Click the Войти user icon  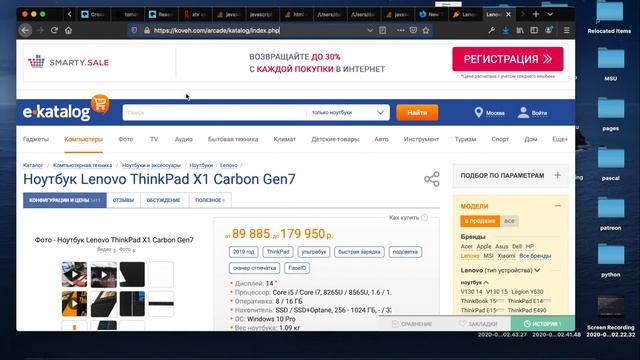tap(523, 113)
